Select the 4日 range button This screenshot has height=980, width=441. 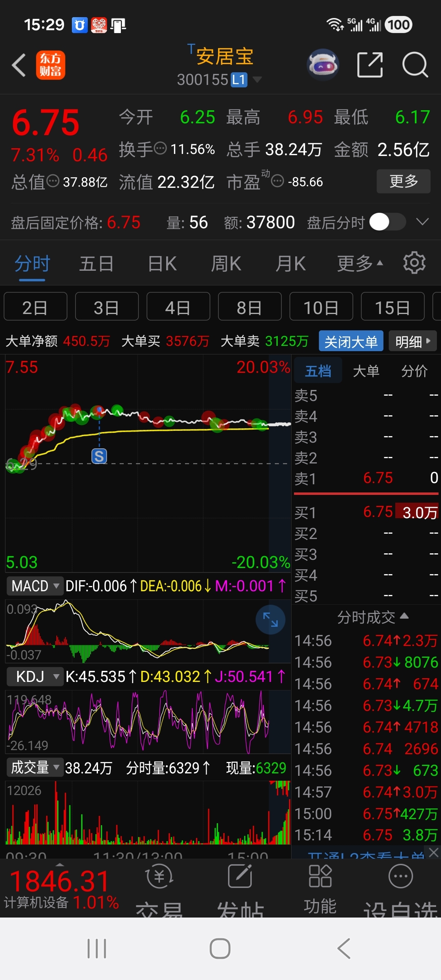click(x=178, y=306)
